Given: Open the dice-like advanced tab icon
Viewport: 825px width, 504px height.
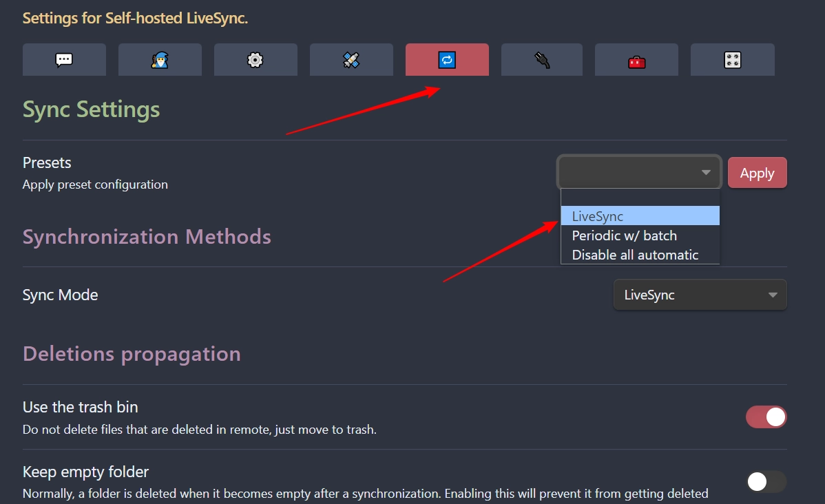Looking at the screenshot, I should (x=733, y=59).
